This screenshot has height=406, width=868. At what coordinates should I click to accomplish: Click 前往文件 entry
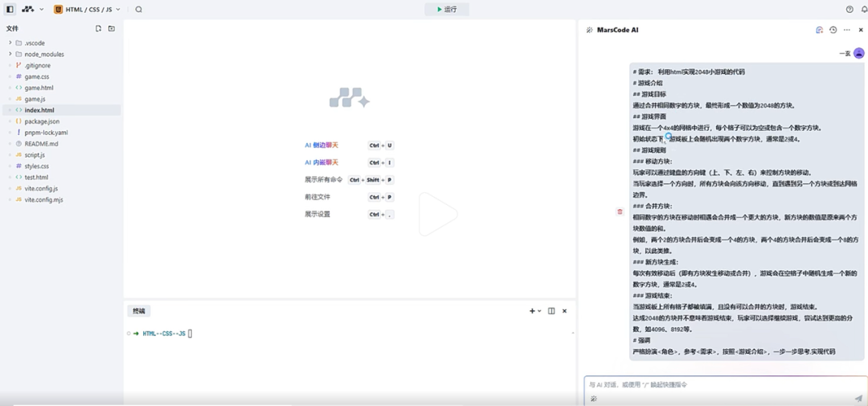[x=317, y=197]
